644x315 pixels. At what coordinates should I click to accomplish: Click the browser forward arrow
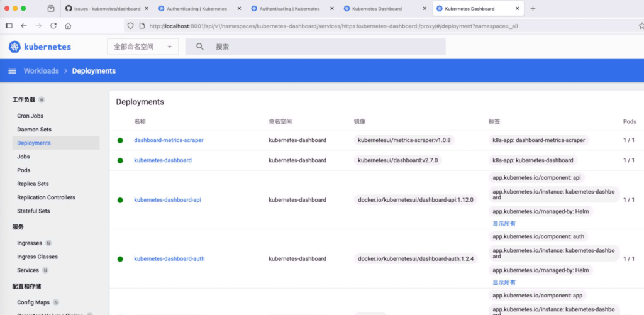(x=38, y=25)
